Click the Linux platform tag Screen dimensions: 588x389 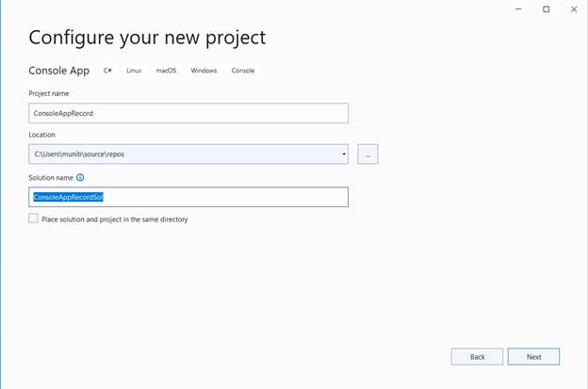[134, 71]
